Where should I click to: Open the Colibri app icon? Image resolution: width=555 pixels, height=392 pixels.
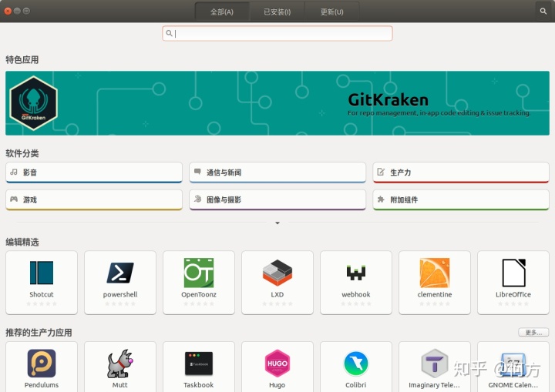[x=355, y=364]
